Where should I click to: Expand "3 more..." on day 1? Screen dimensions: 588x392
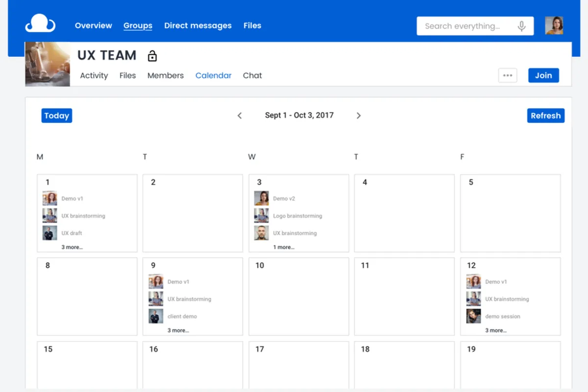[72, 247]
